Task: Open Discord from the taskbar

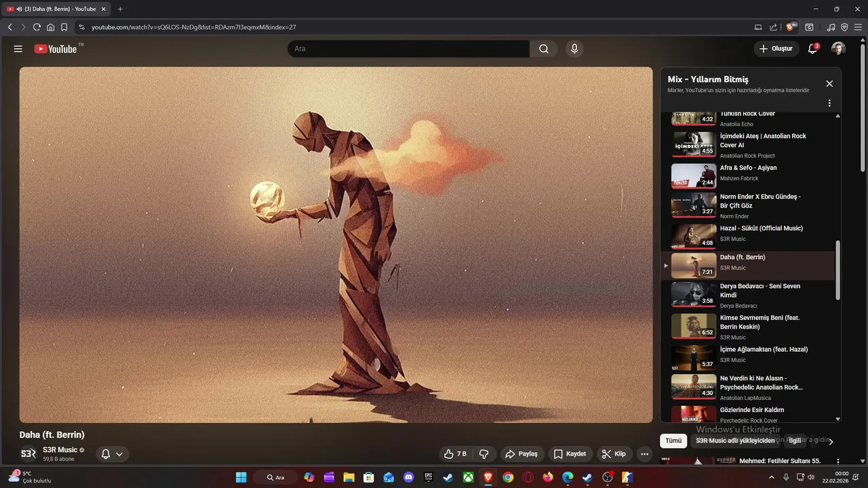Action: coord(408,477)
